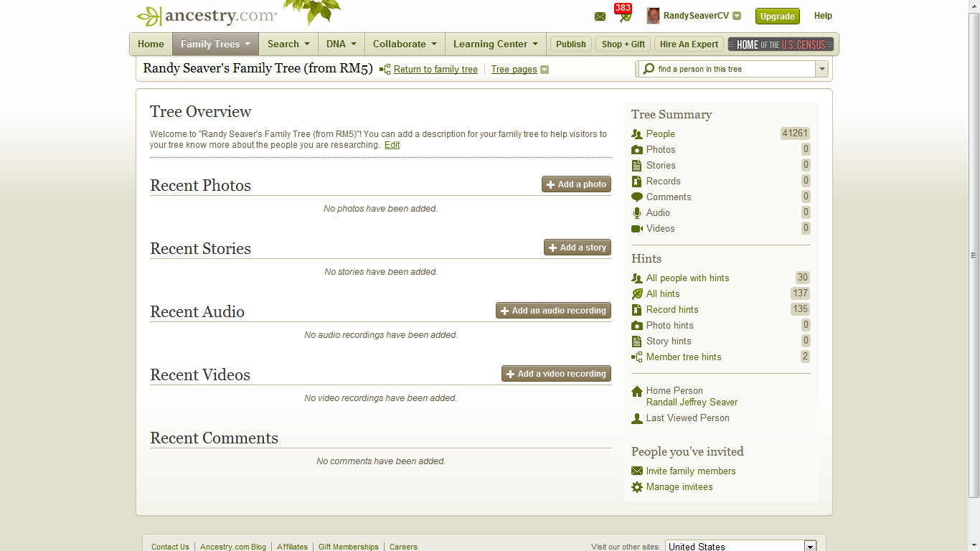The width and height of the screenshot is (980, 551).
Task: Click the Help link in the header
Action: click(x=823, y=16)
